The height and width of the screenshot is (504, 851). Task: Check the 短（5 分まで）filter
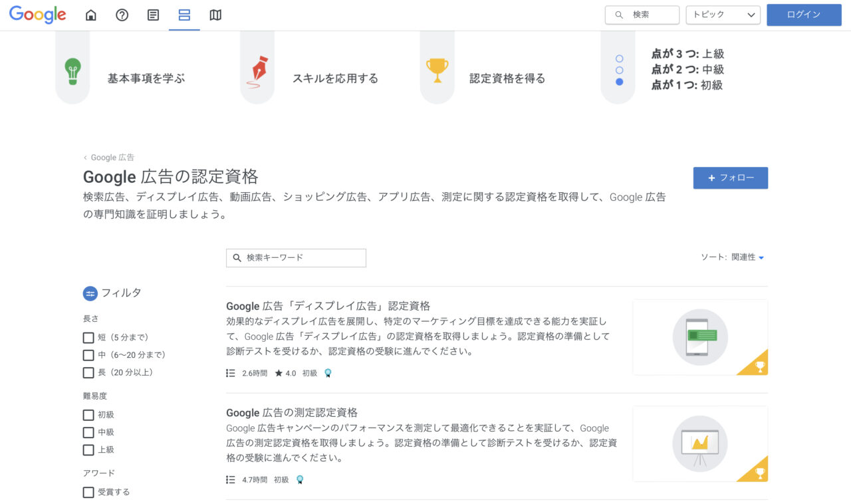pyautogui.click(x=88, y=337)
